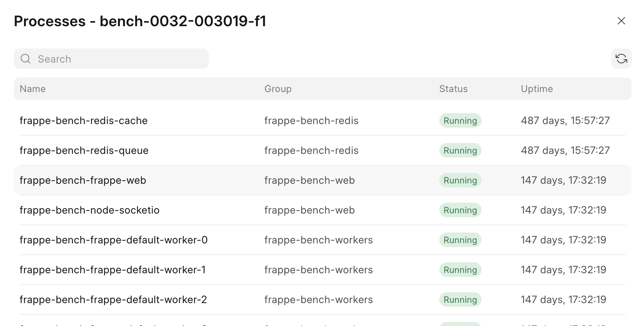
Task: Click the Group column header
Action: point(278,89)
